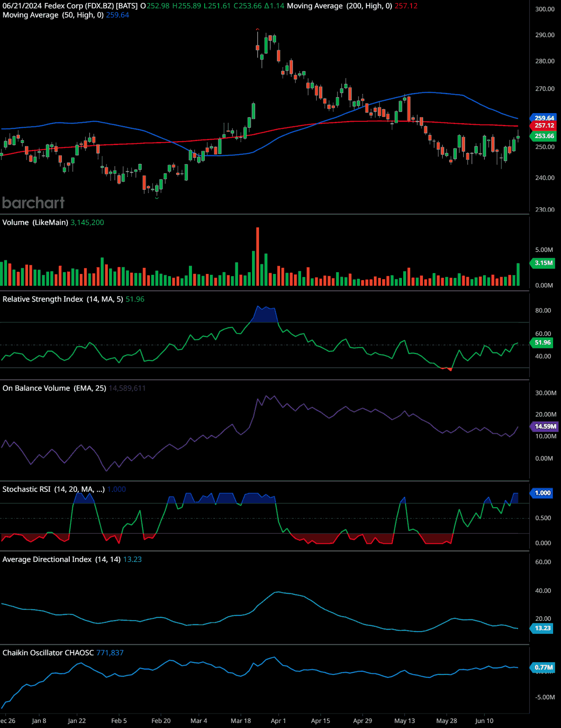Screen dimensions: 561x728
Task: Click the 0.00M On Balance Volume axis label
Action: click(x=544, y=458)
